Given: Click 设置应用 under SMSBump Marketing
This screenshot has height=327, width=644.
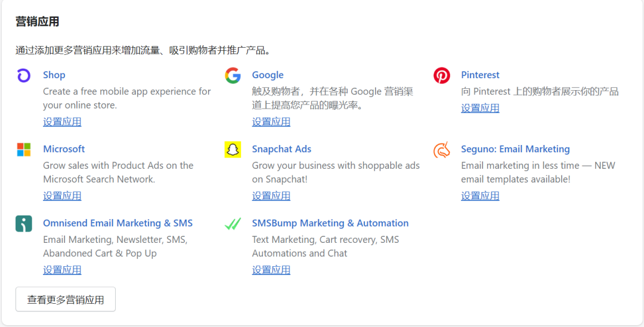Looking at the screenshot, I should 271,270.
